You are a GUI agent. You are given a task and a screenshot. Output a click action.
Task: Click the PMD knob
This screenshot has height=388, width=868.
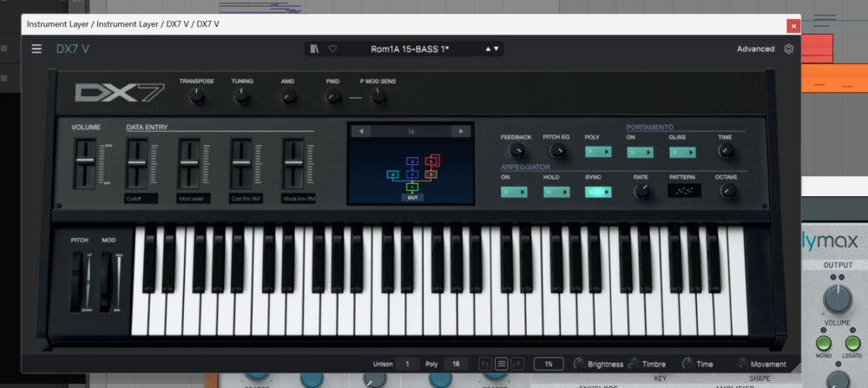point(333,97)
